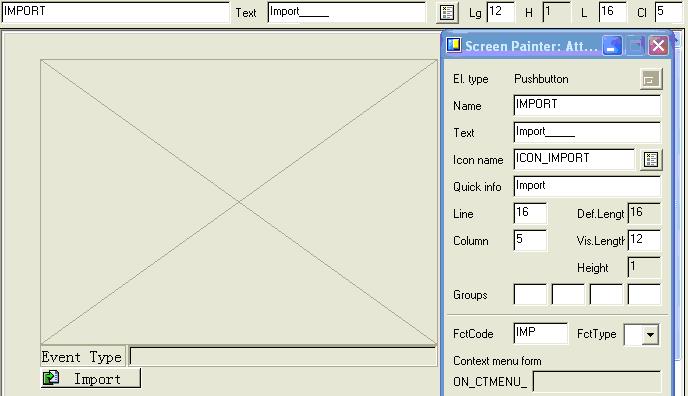Click the third Groups field
The image size is (688, 396).
tap(606, 294)
